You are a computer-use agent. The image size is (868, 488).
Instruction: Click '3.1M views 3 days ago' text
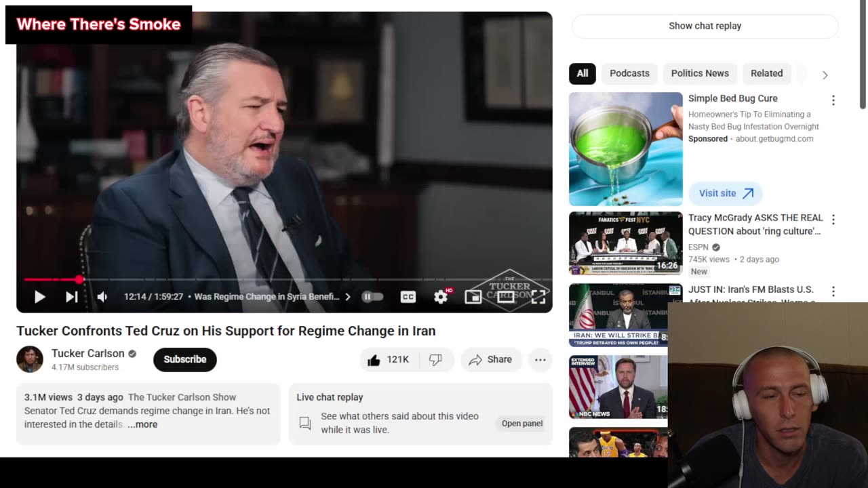[x=74, y=397]
